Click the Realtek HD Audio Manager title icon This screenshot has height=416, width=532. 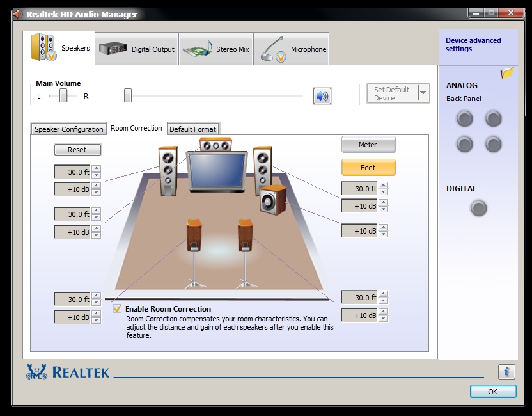[x=18, y=14]
